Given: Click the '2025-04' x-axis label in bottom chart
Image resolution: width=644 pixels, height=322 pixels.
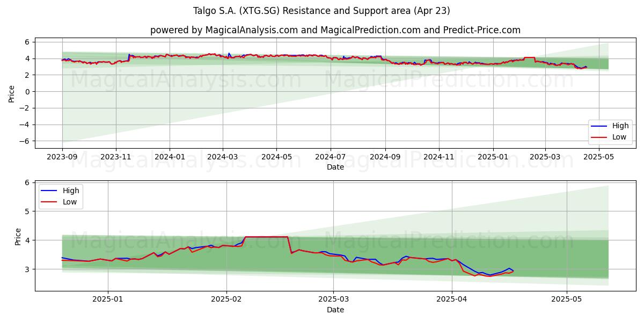Looking at the screenshot, I should tap(452, 300).
